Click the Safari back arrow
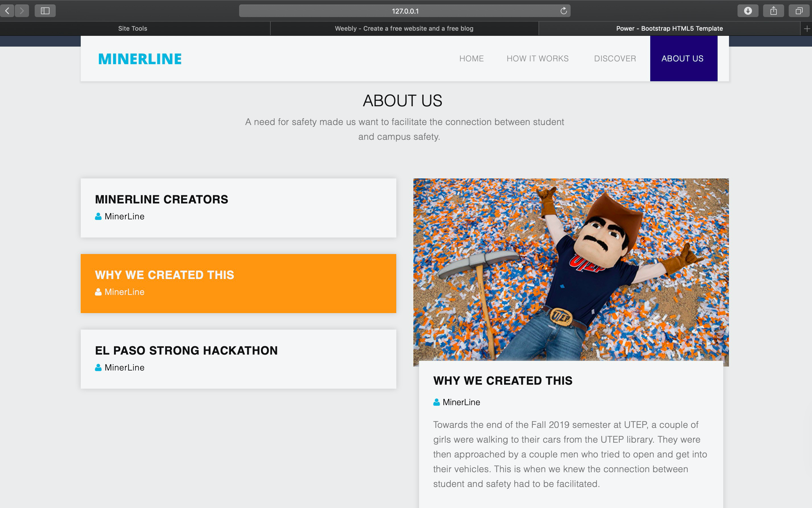Image resolution: width=812 pixels, height=508 pixels. pos(7,11)
